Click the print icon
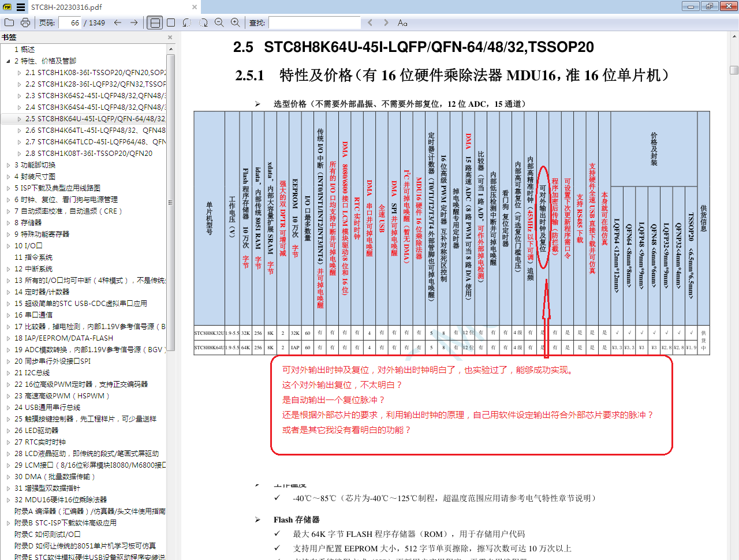This screenshot has width=739, height=560. tap(25, 23)
